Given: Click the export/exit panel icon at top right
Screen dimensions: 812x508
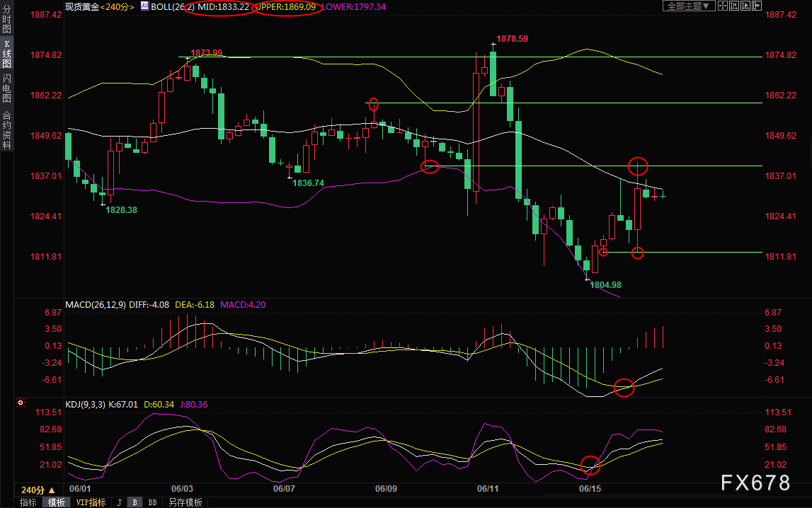Looking at the screenshot, I should (x=757, y=6).
